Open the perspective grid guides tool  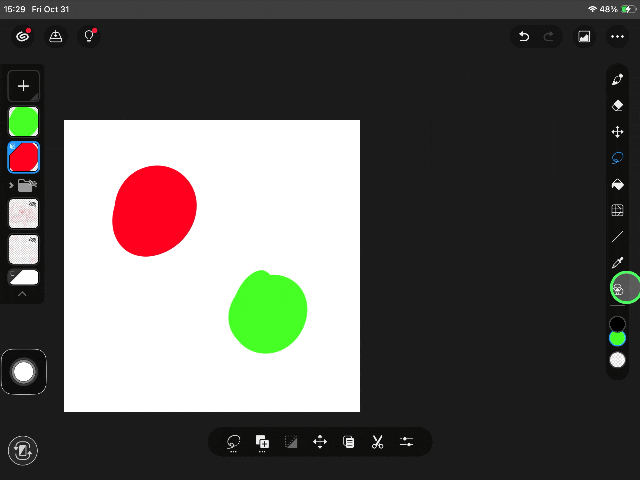[x=618, y=210]
